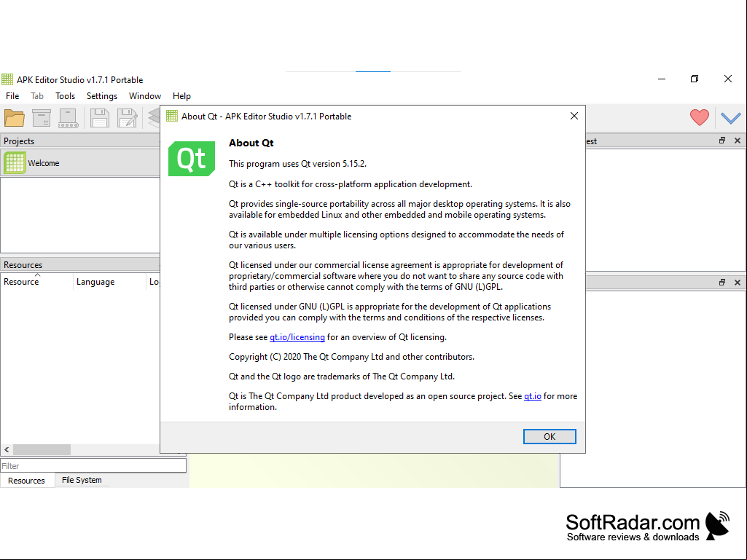Float the right-side panel labeled 'est'

(722, 141)
